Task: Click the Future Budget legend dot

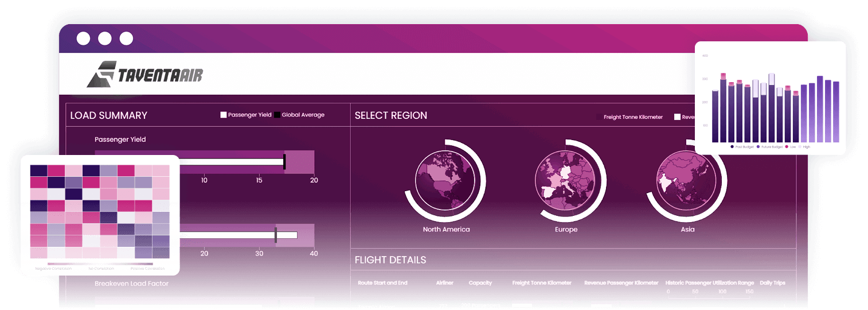Action: tap(758, 147)
